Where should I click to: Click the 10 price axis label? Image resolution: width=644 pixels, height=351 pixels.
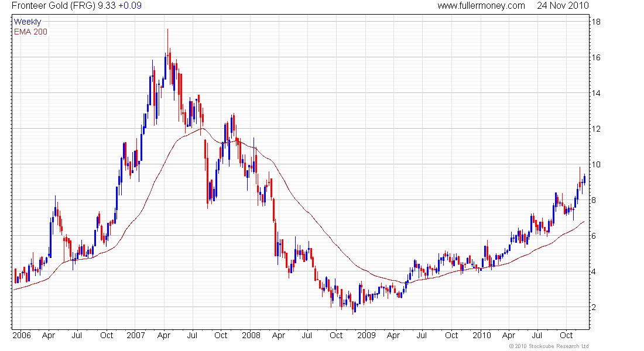[x=595, y=164]
